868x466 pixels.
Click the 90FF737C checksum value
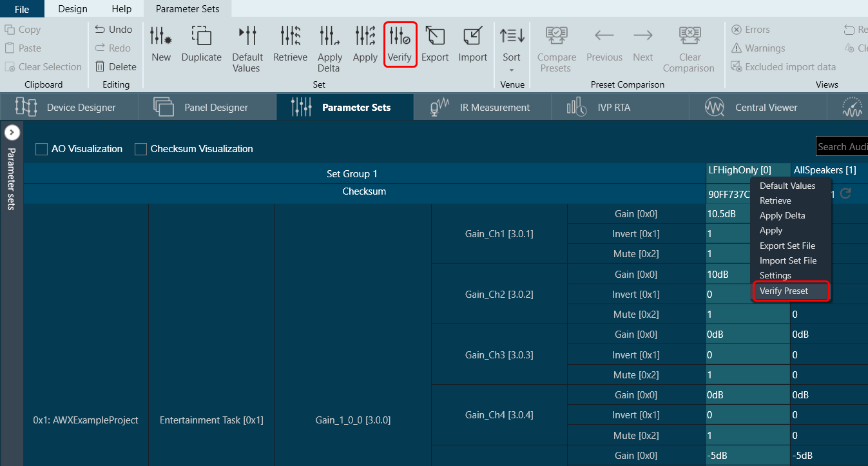point(729,194)
